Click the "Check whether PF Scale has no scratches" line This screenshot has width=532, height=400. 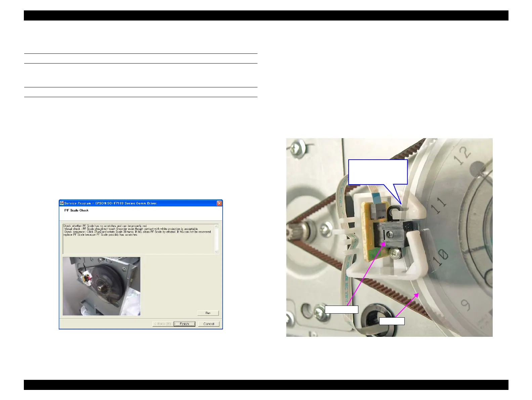[105, 226]
